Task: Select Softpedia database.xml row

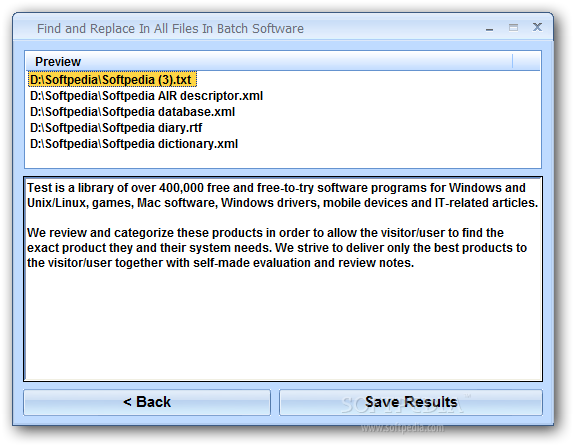Action: coord(133,112)
